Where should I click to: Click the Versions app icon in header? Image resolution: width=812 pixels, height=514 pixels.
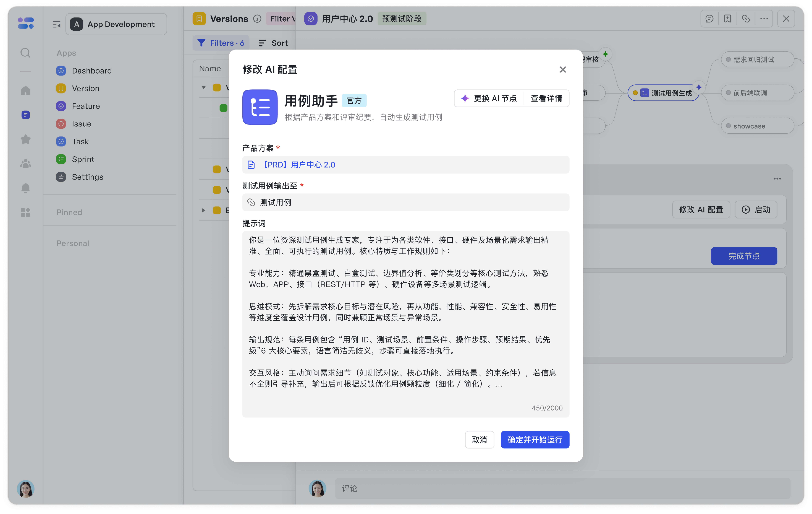(x=199, y=19)
